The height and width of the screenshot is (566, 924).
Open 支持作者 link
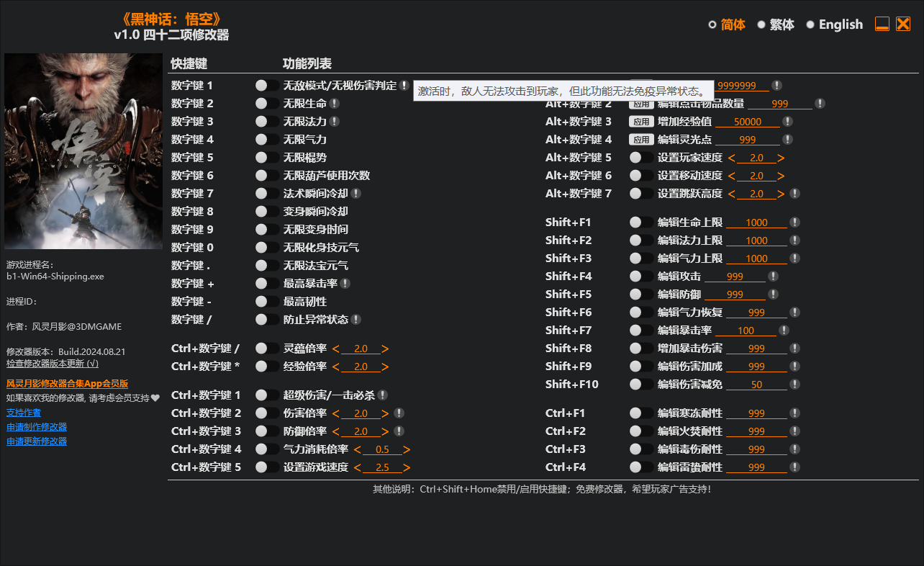point(24,413)
